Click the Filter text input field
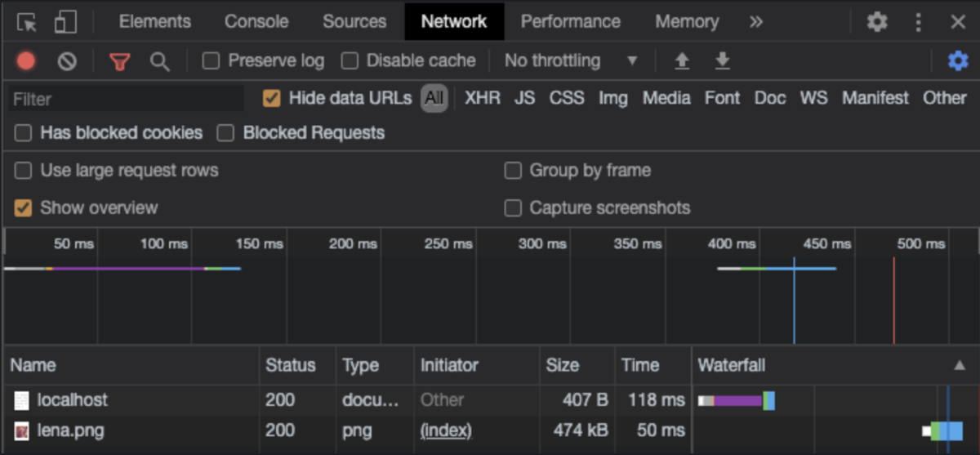The image size is (980, 455). point(127,100)
